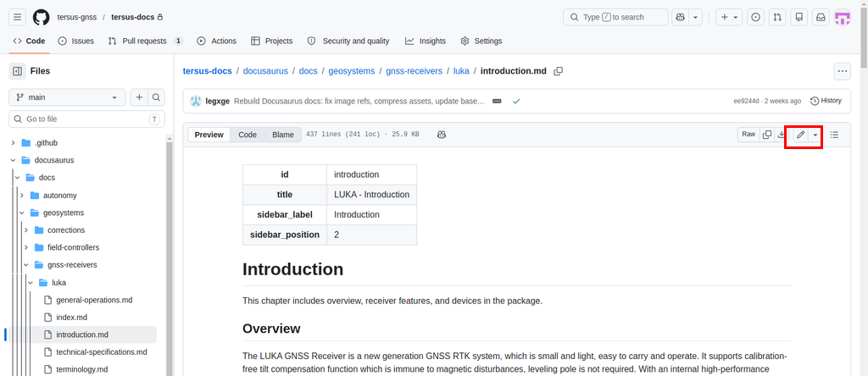Open terminology.md in file tree
The width and height of the screenshot is (868, 376).
tap(82, 369)
